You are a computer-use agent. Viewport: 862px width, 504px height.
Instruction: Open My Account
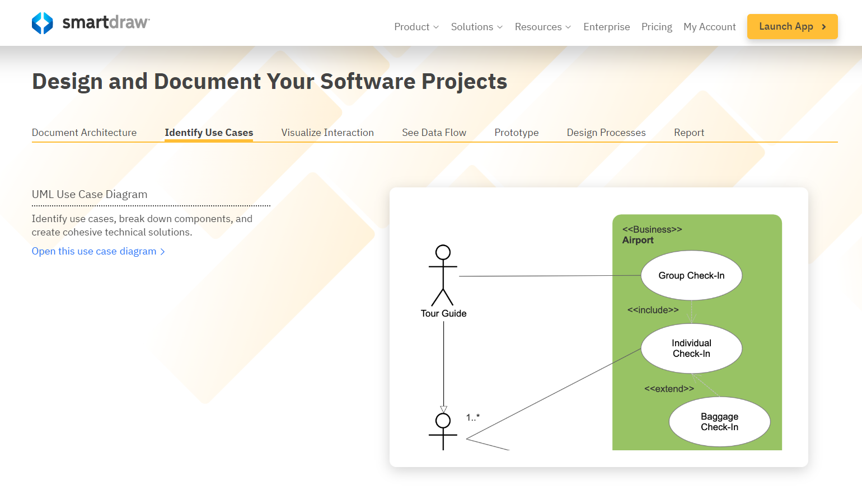(709, 27)
